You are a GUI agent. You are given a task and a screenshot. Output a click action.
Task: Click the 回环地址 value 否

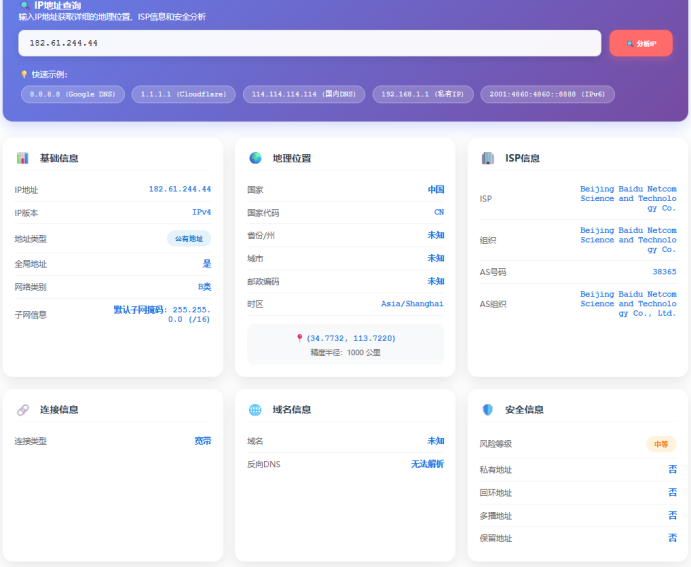pos(672,492)
